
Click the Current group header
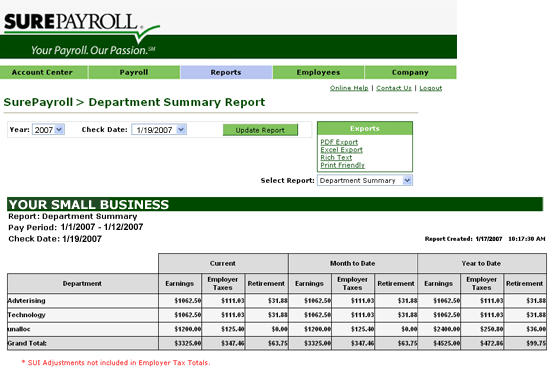[223, 263]
